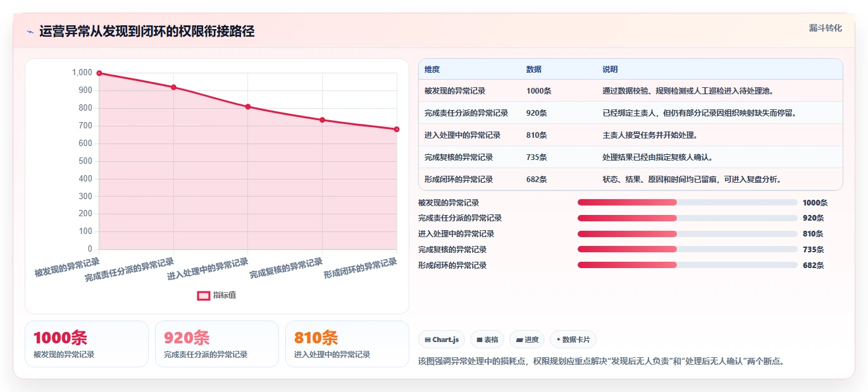This screenshot has height=392, width=868.
Task: Click the 漏斗转化 label at top right
Action: coord(826,28)
